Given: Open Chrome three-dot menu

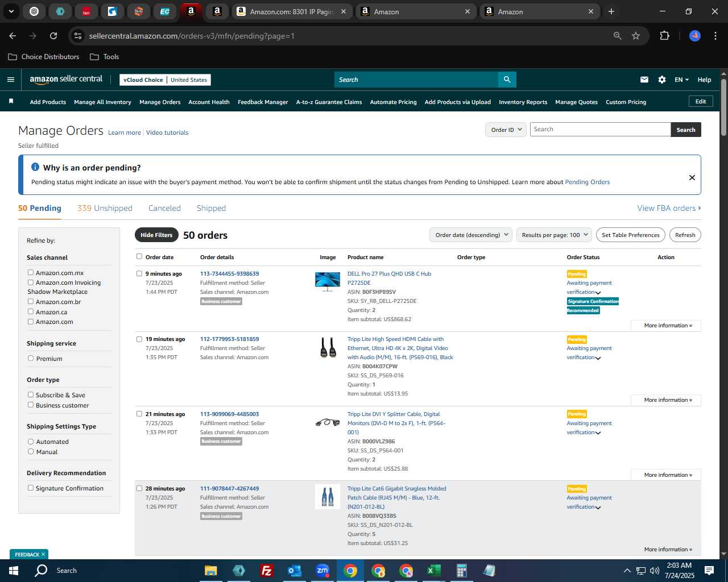Looking at the screenshot, I should 714,36.
